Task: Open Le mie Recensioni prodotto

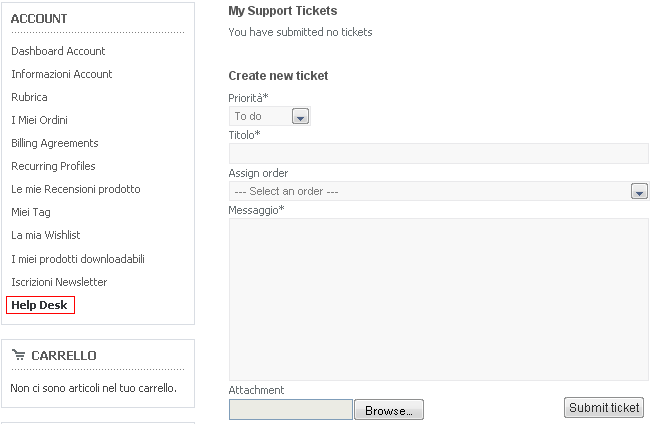Action: point(76,189)
